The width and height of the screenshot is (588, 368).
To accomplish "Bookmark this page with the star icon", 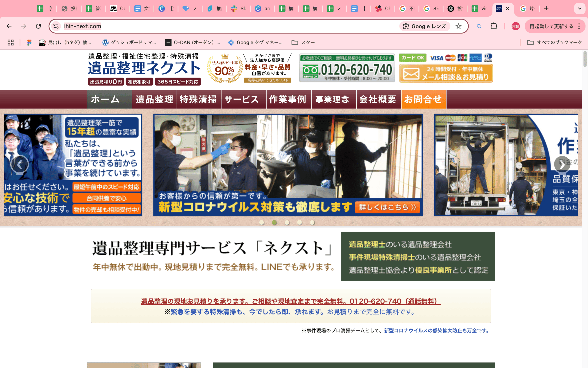I will point(458,26).
